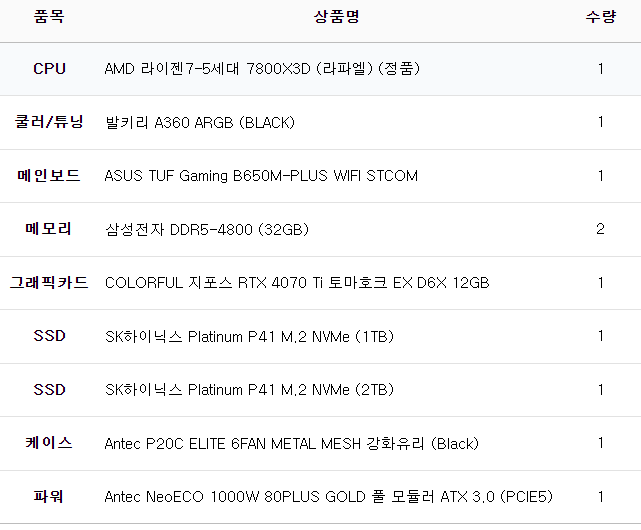Open COLORFUL 지포스 RTX 4070 Ti product

(297, 283)
